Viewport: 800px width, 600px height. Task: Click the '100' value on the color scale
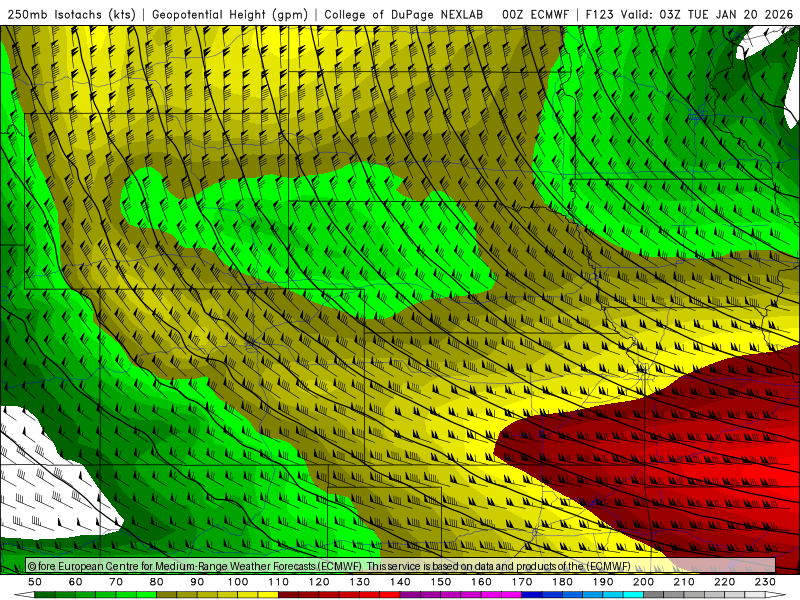tap(238, 582)
